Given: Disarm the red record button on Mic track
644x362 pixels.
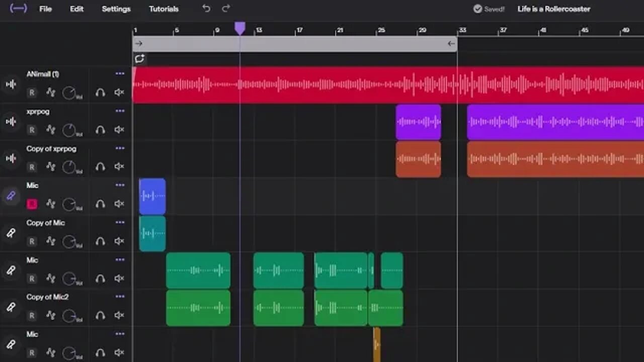Looking at the screenshot, I should [32, 204].
